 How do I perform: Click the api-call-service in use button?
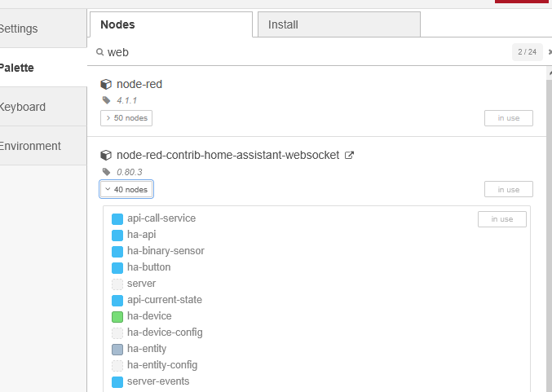click(501, 218)
